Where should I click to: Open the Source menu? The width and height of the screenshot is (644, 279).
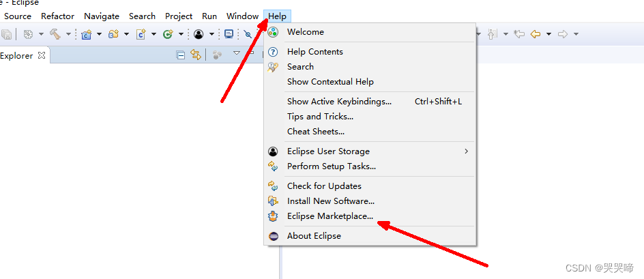click(18, 16)
